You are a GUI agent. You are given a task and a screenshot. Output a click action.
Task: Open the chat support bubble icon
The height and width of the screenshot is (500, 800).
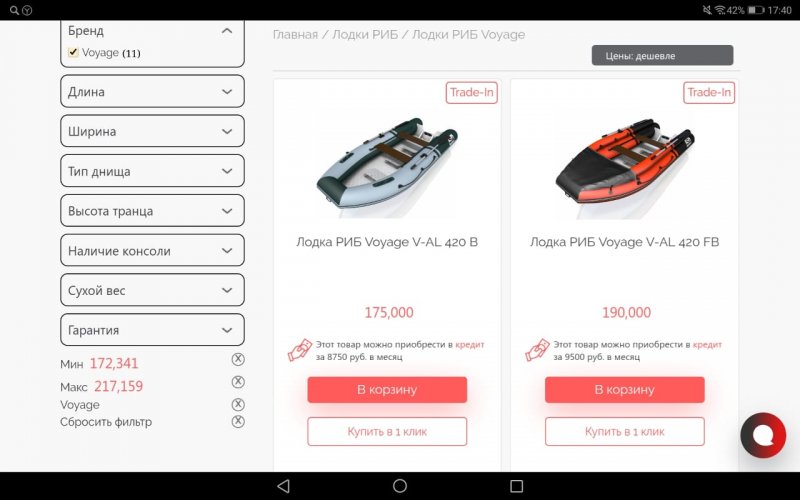pyautogui.click(x=763, y=435)
